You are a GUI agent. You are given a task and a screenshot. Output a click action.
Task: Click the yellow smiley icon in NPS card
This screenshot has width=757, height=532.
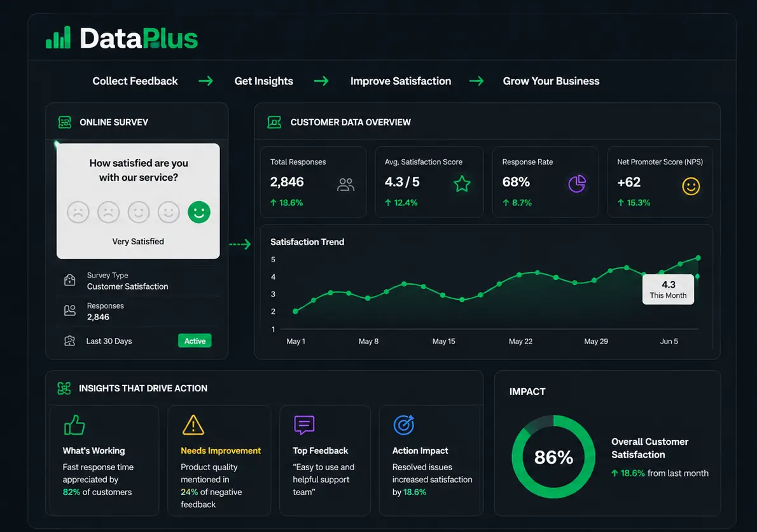pos(691,186)
